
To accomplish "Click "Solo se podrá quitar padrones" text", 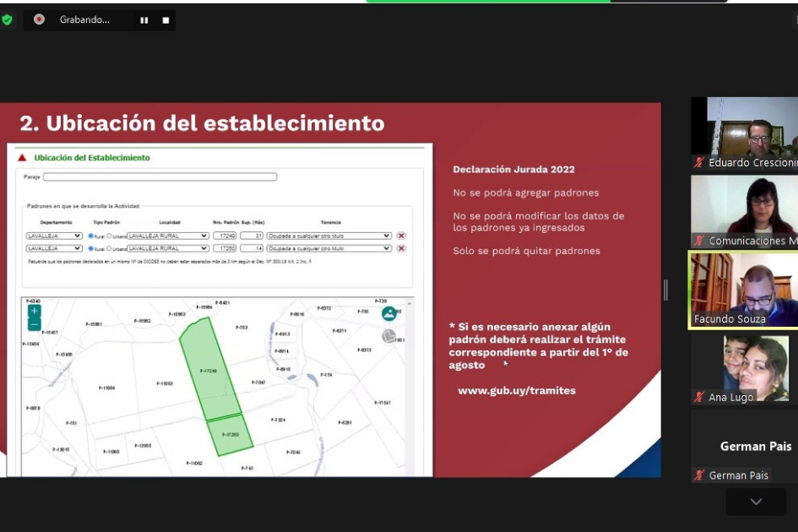I will point(527,251).
